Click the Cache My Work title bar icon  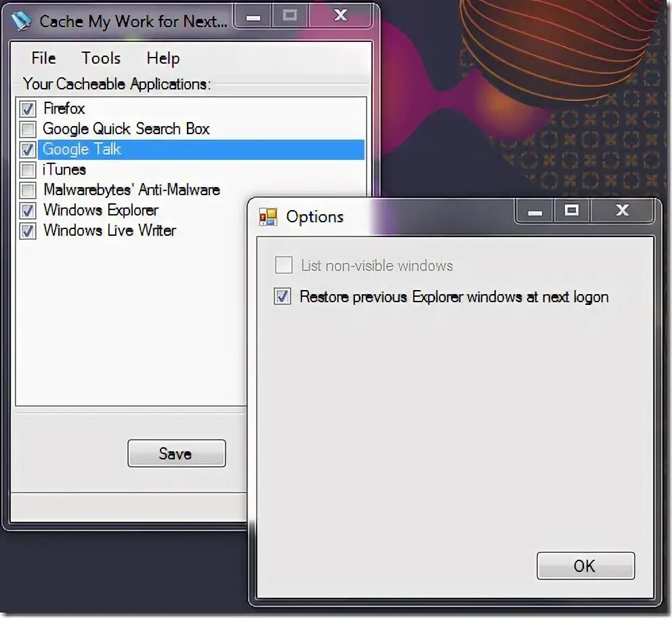coord(21,21)
